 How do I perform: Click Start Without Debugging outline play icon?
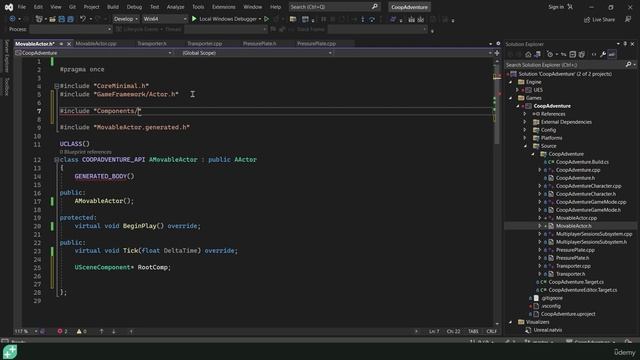tap(267, 19)
